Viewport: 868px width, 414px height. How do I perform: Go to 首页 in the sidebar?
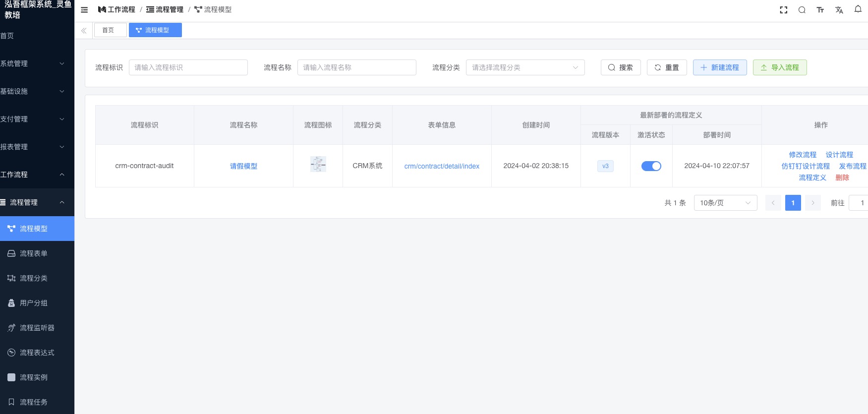coord(37,36)
